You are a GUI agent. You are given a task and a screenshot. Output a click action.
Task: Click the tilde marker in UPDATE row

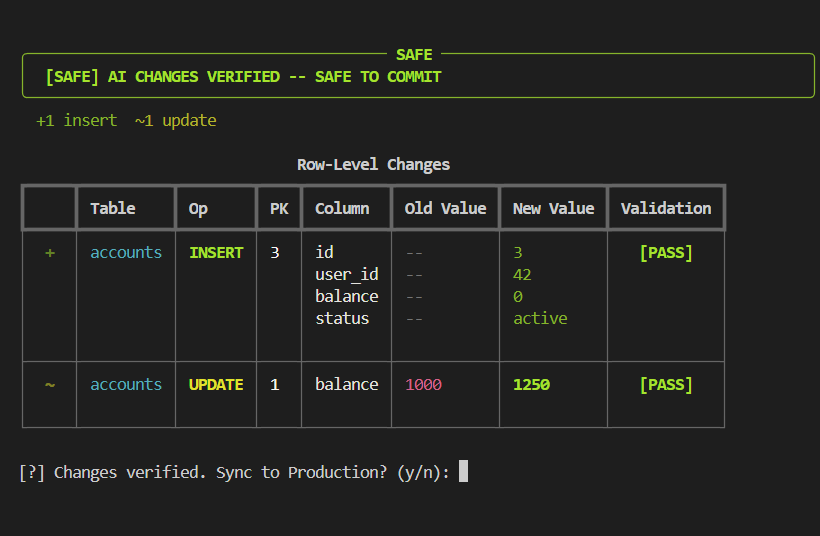coord(50,385)
